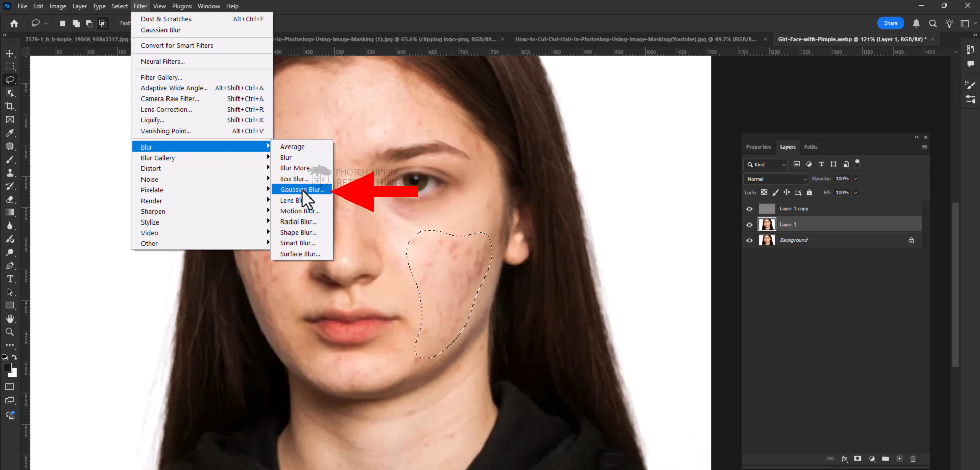Open the layer Kind filter dropdown
Screen dimensions: 980x470
coord(766,164)
